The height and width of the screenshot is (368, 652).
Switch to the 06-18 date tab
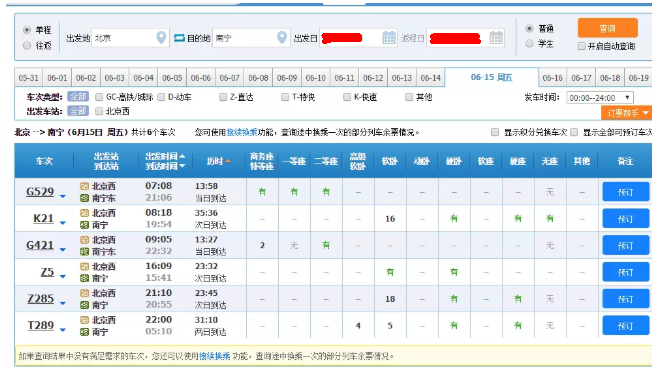point(610,78)
